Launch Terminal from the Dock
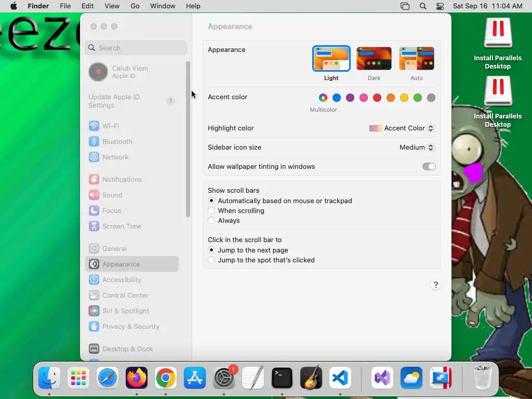 [282, 378]
